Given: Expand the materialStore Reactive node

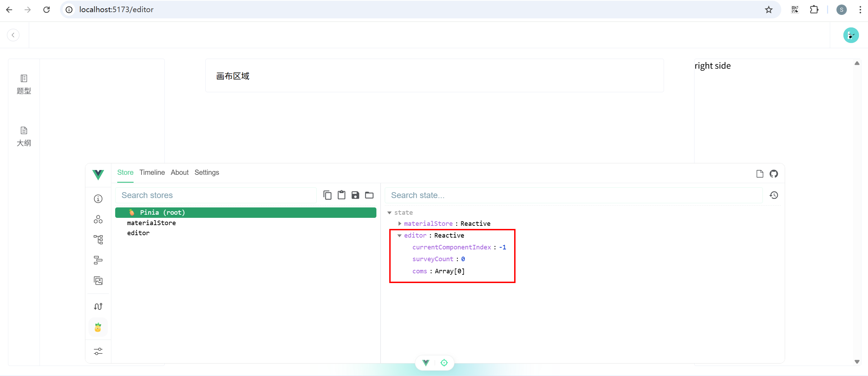Looking at the screenshot, I should [x=400, y=224].
